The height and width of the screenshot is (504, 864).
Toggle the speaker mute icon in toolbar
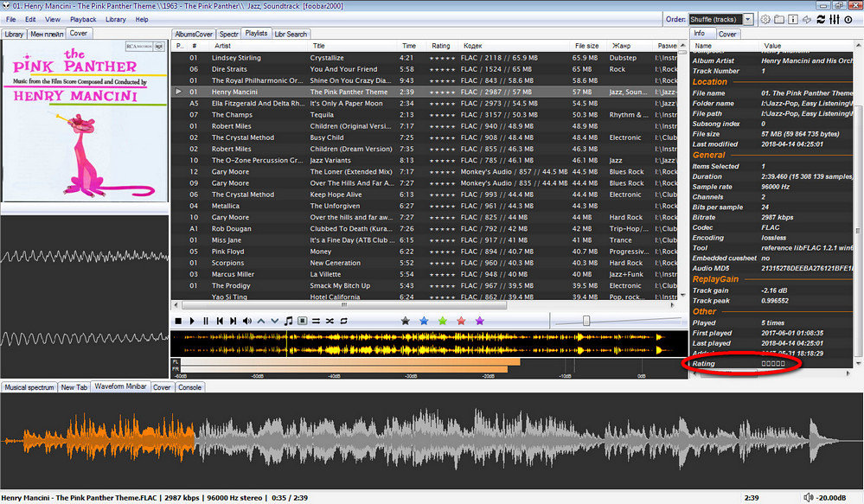coord(247,321)
